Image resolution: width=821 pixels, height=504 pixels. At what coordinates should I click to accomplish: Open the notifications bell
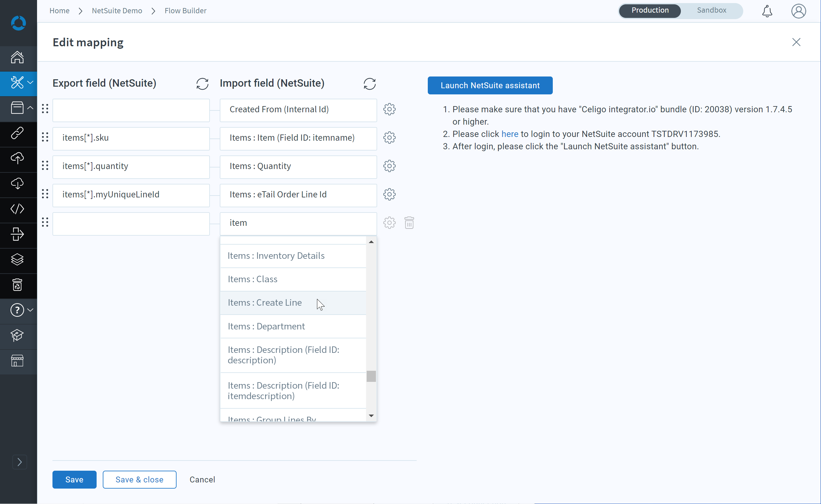[x=767, y=11]
